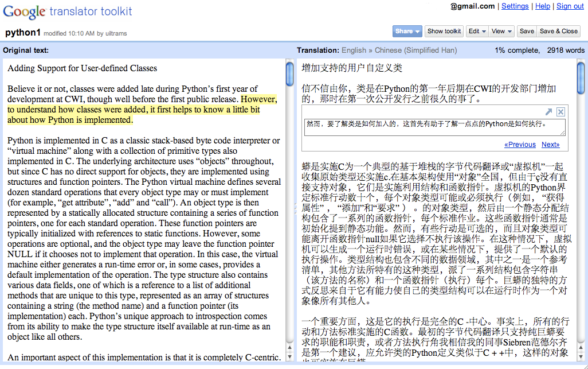Screen dimensions: 588x369
Task: Open the Help link
Action: [543, 6]
